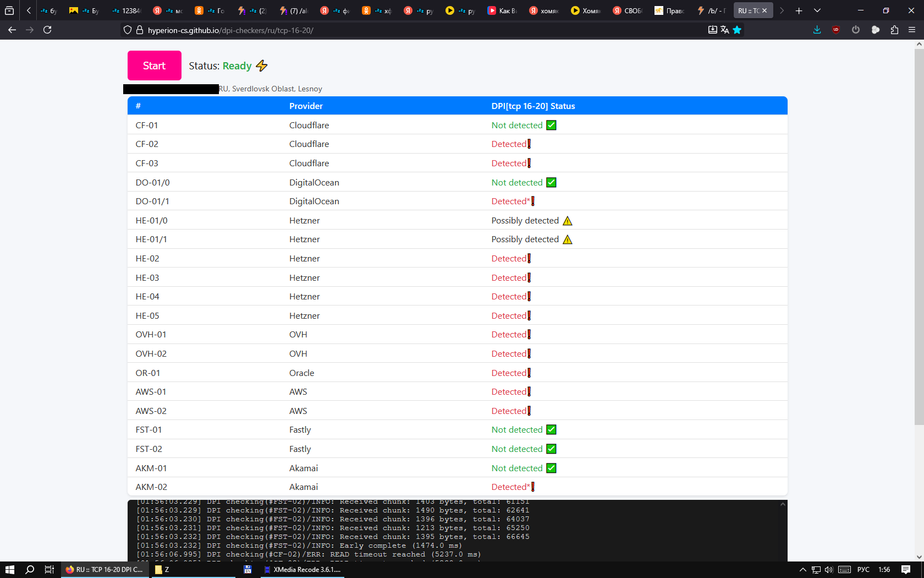Click the uBlock Origin extension icon
Screen dimensions: 924x578
point(836,30)
